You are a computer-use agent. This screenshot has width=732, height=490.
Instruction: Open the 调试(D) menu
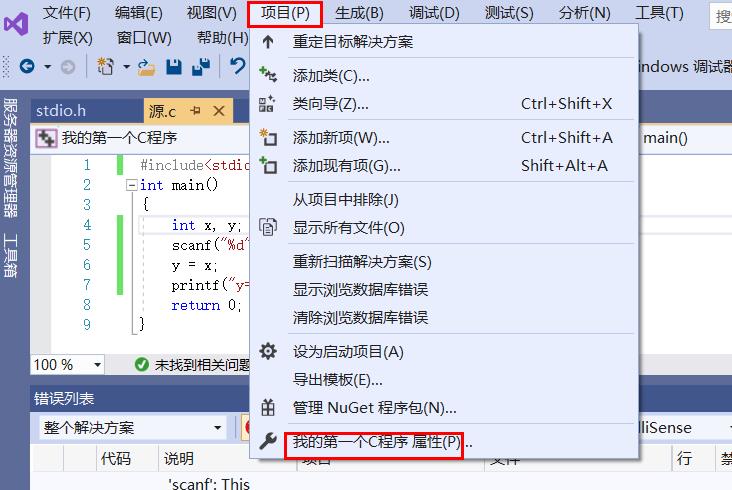(434, 13)
